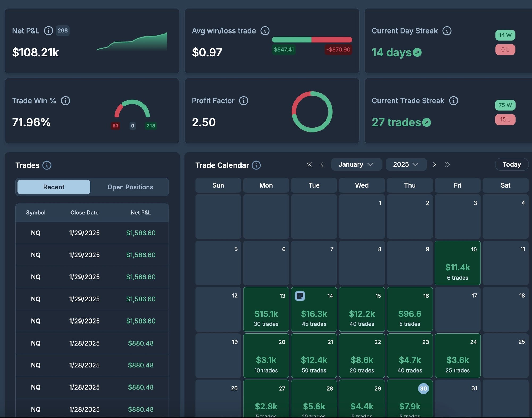The height and width of the screenshot is (418, 532).
Task: Click the arrow icon beside 27 trades streak
Action: tap(427, 122)
